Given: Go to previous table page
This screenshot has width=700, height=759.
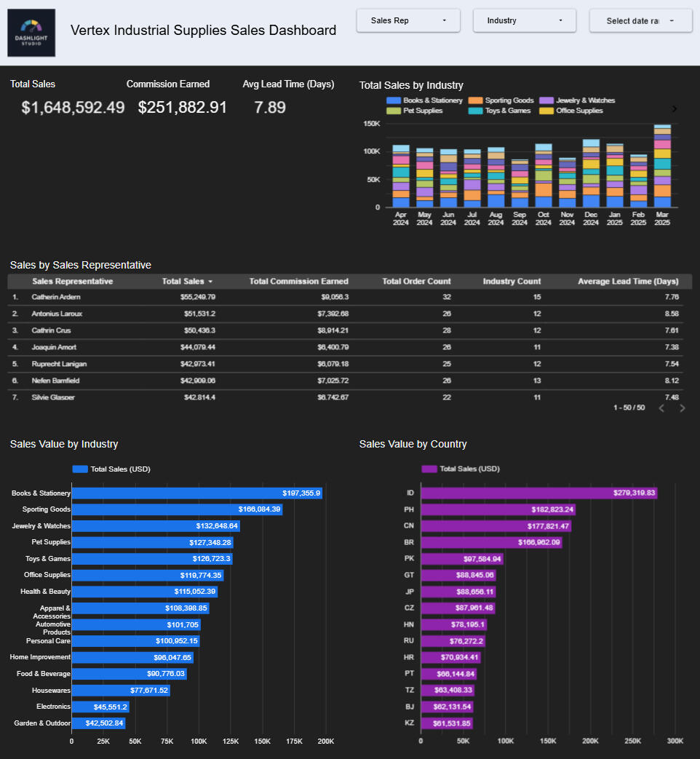Looking at the screenshot, I should (x=661, y=408).
